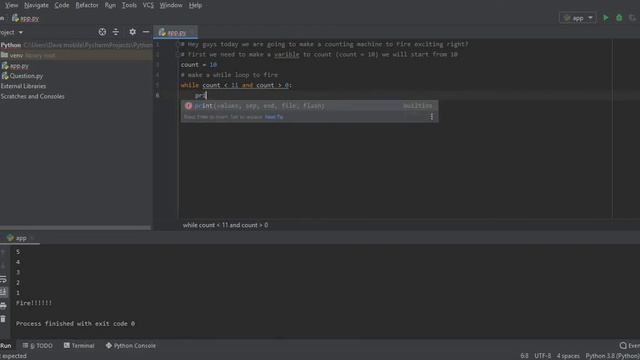The height and width of the screenshot is (360, 640).
Task: Open the TODO tool window
Action: pos(38,346)
